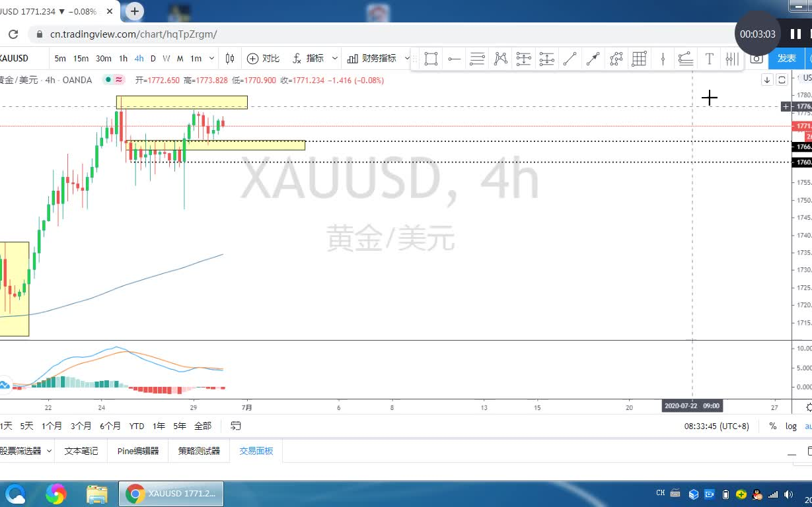The width and height of the screenshot is (812, 507).
Task: Click the blue 发表 publish button
Action: click(786, 59)
